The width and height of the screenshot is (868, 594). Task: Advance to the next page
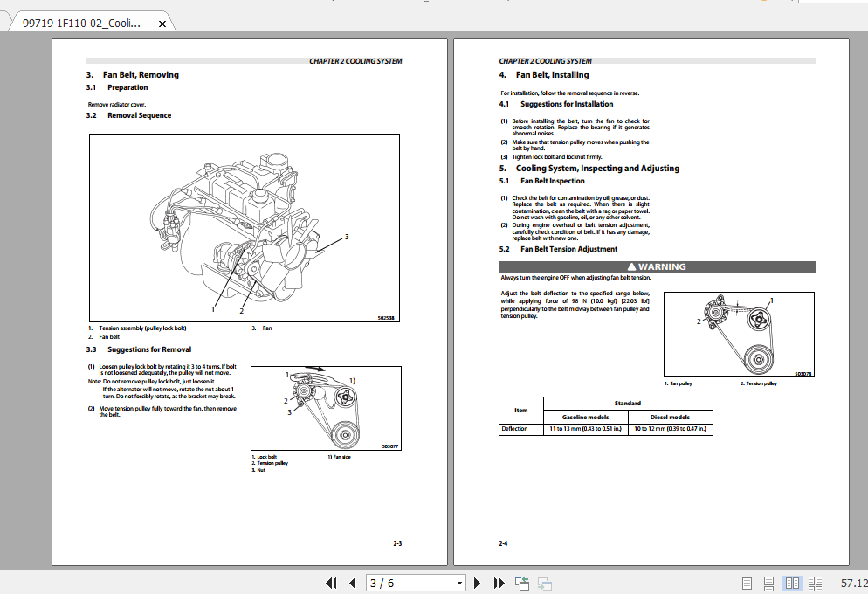point(477,583)
